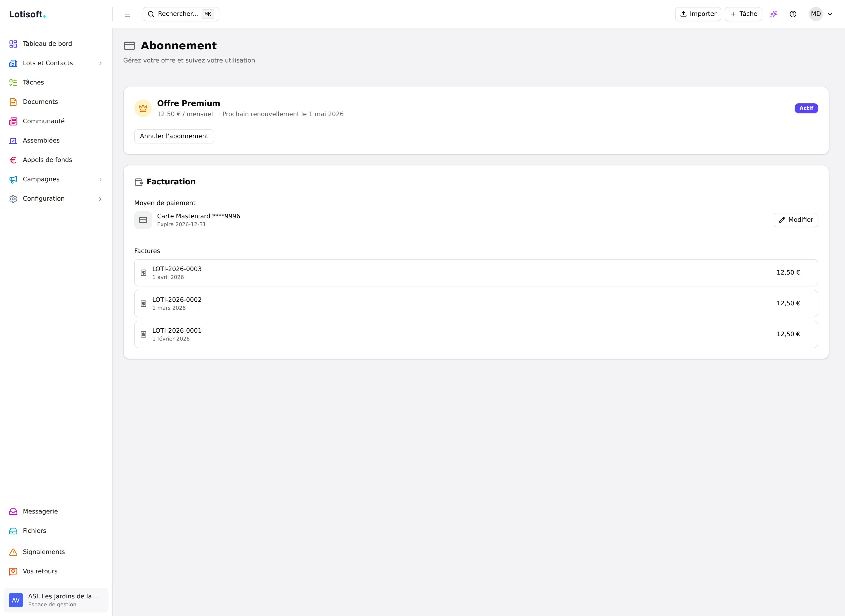Click 'Expire 2026-12-31' text
845x616 pixels.
click(181, 224)
